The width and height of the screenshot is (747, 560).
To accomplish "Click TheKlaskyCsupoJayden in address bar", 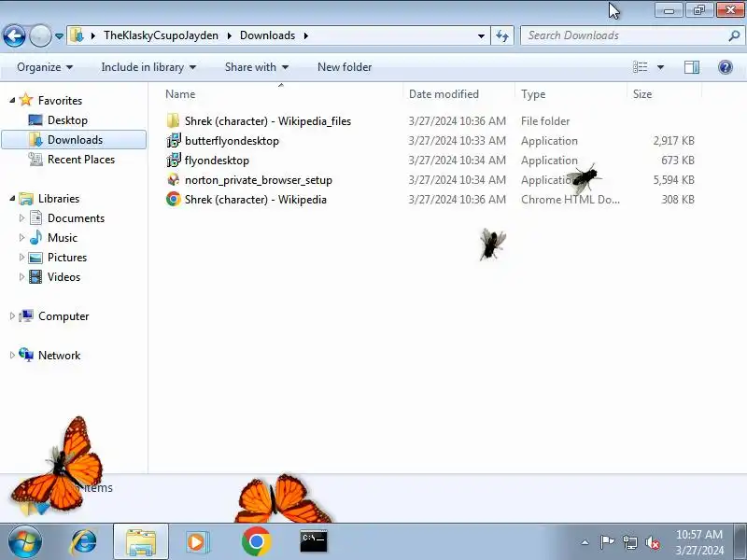I will 161,35.
